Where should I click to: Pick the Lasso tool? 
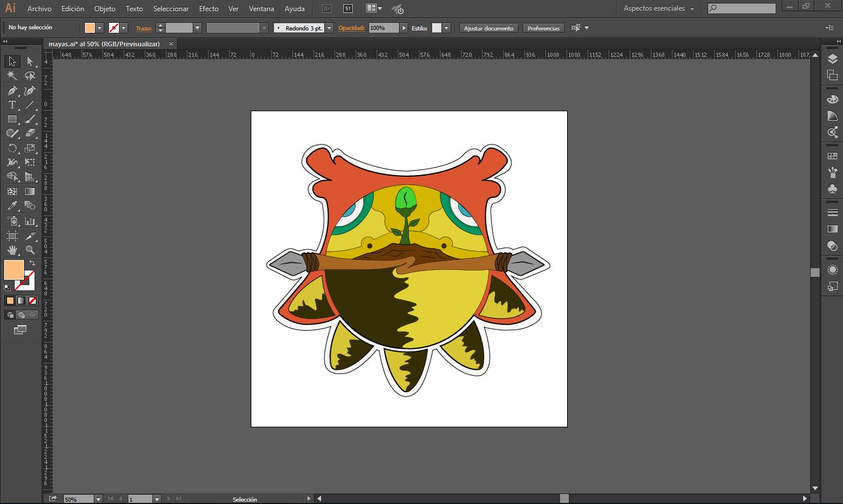[x=30, y=76]
